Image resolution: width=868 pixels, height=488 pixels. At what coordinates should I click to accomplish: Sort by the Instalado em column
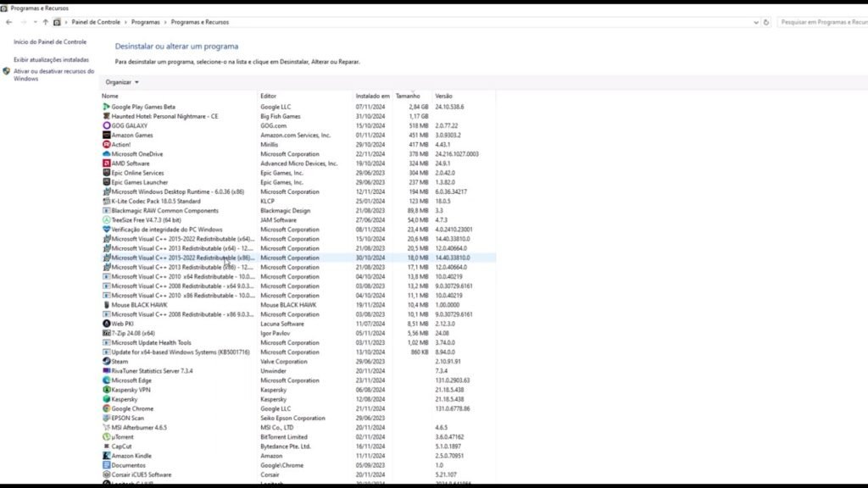[373, 96]
